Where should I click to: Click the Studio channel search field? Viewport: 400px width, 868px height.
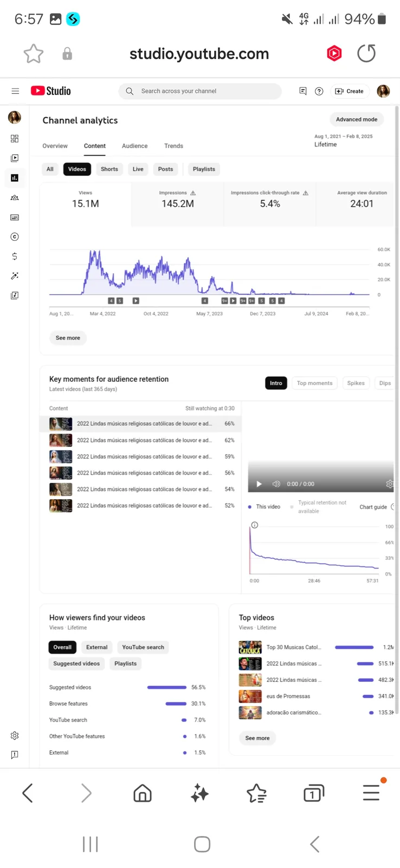point(200,91)
